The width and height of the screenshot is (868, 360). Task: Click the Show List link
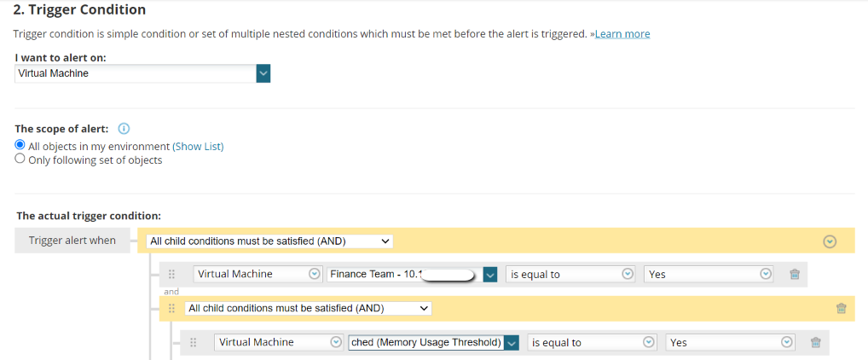coord(198,146)
